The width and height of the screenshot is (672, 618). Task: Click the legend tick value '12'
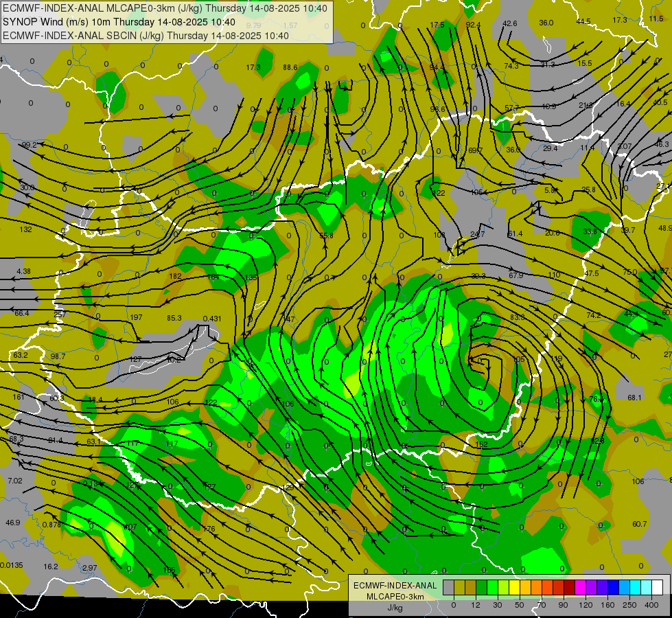tap(475, 605)
